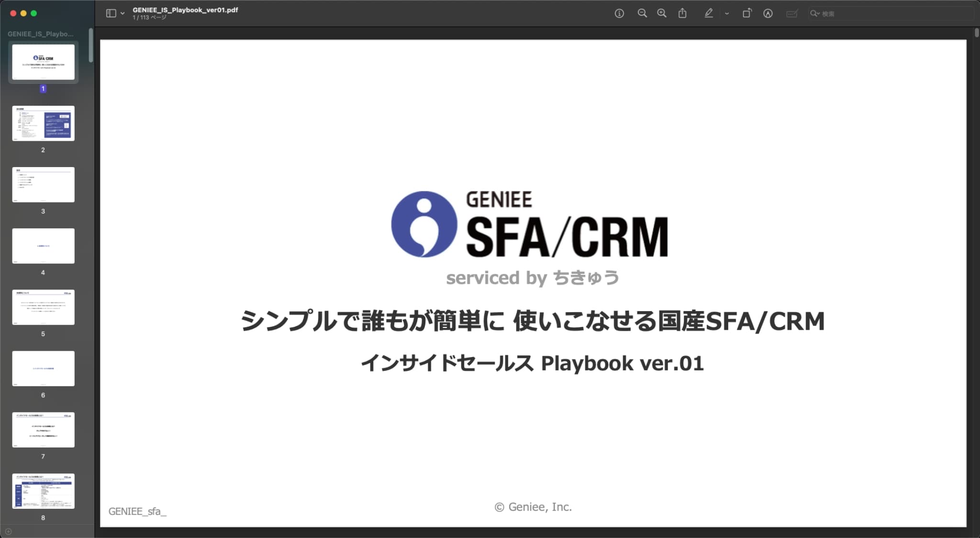The image size is (980, 538).
Task: Open the form filling tool
Action: [x=792, y=13]
